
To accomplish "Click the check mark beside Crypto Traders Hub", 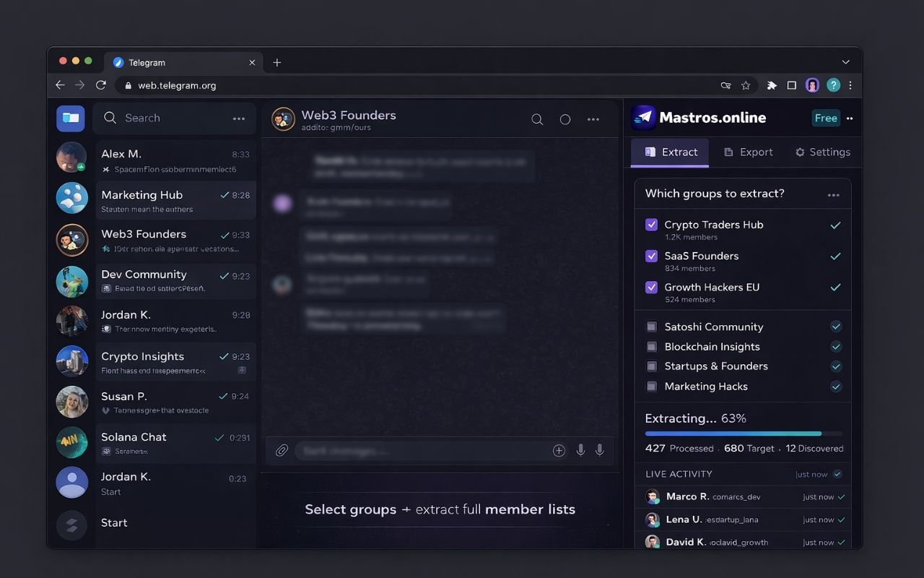I will pyautogui.click(x=835, y=225).
